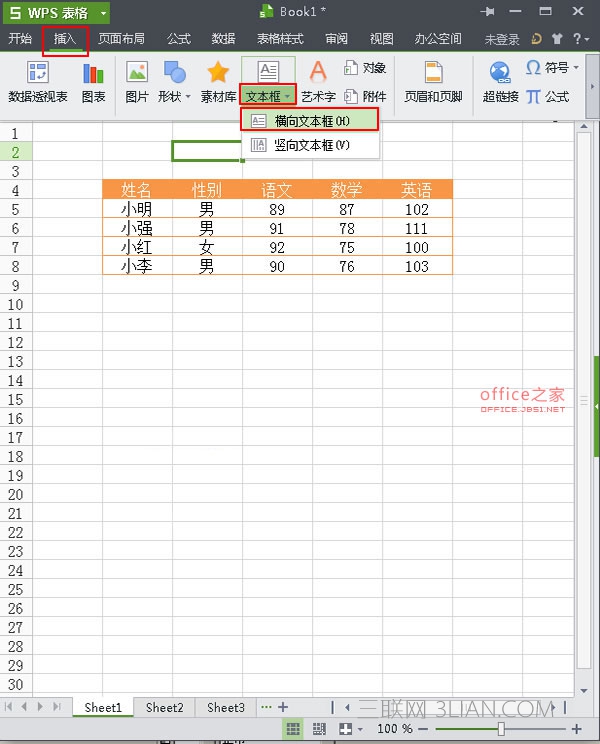This screenshot has height=744, width=600.
Task: Choose 横向文本框 horizontal text box option
Action: [310, 121]
